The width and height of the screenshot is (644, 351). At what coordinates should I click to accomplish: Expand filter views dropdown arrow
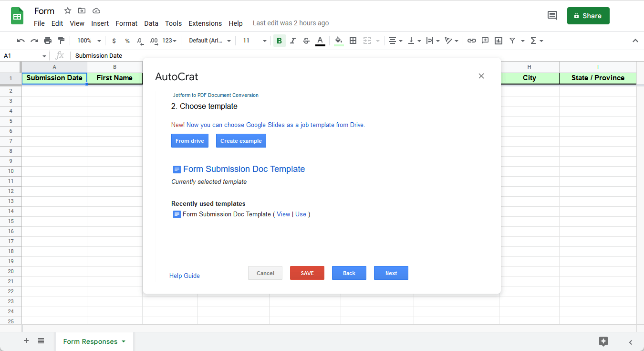coord(523,41)
